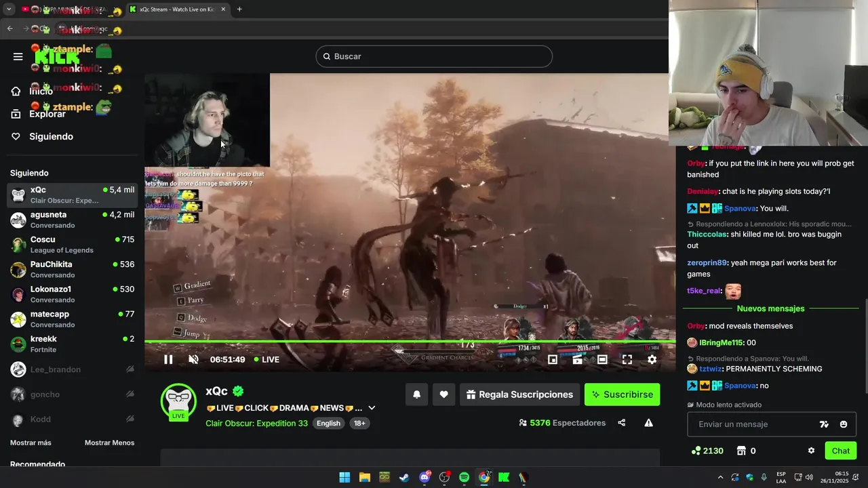Open agusneta channel in following list
Viewport: 868px width, 488px height.
(x=73, y=220)
